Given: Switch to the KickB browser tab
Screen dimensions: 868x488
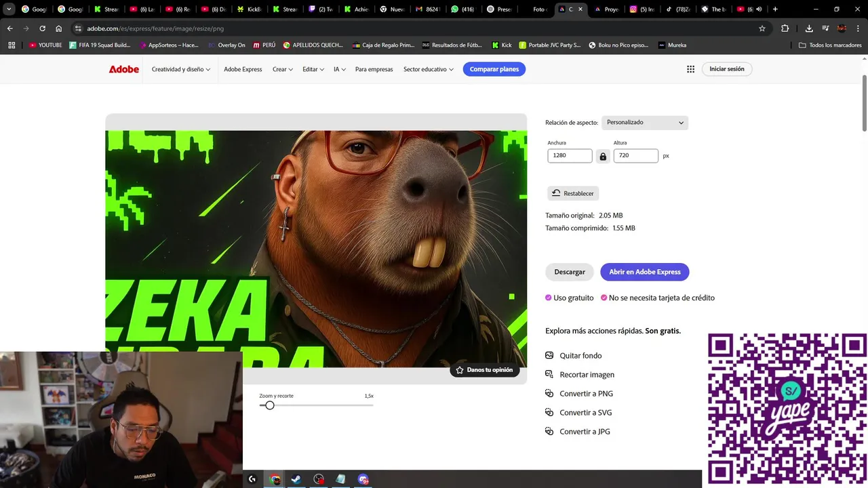Looking at the screenshot, I should coord(250,9).
